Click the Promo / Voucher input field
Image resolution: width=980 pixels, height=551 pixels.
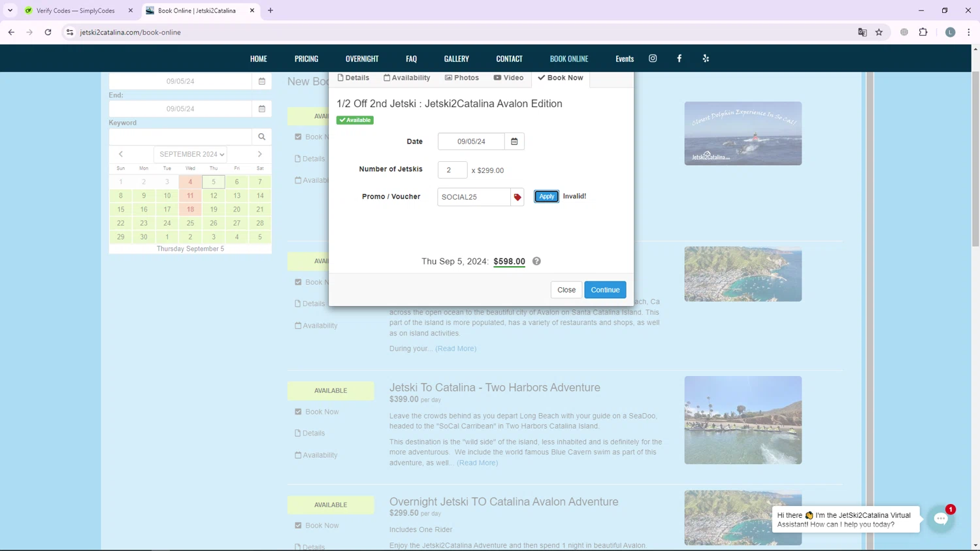[474, 197]
